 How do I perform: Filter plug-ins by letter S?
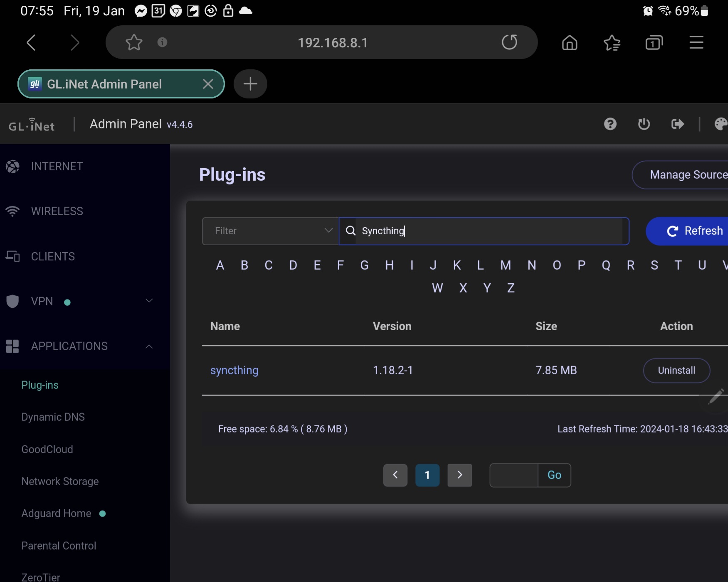[654, 265]
